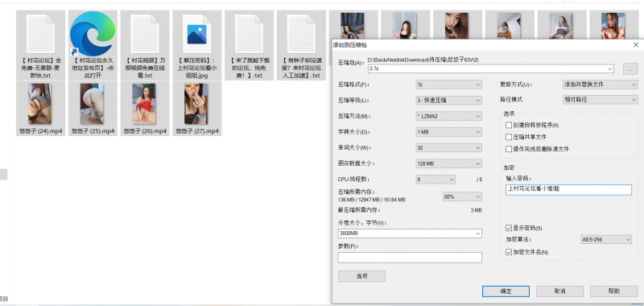Focus the 参数 input field
The width and height of the screenshot is (644, 306).
(410, 258)
